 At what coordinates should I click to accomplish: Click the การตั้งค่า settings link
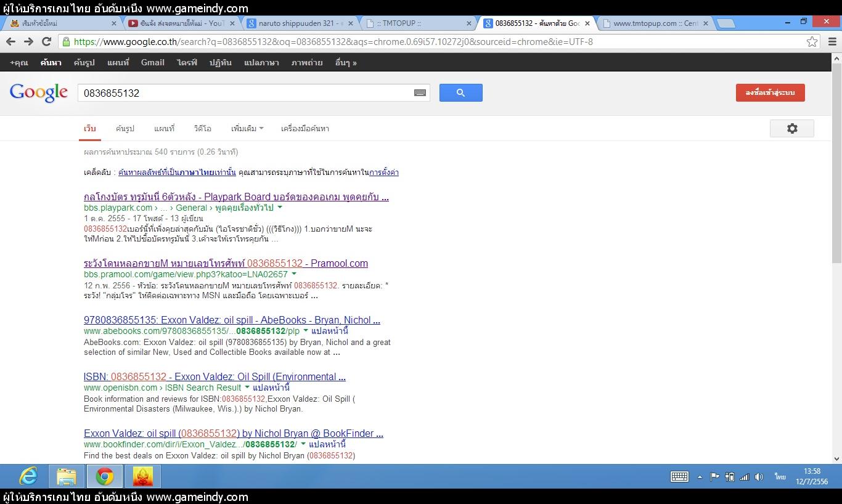pos(384,173)
